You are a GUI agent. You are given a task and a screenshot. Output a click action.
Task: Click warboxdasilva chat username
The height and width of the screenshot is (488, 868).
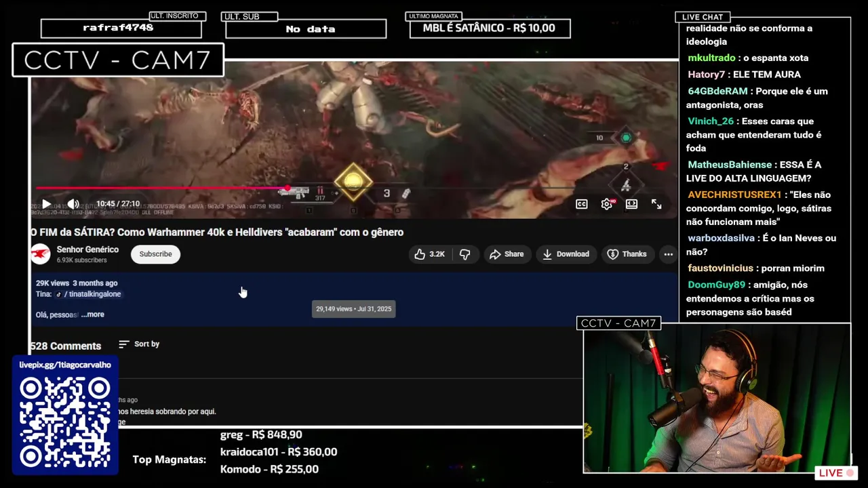[721, 238]
